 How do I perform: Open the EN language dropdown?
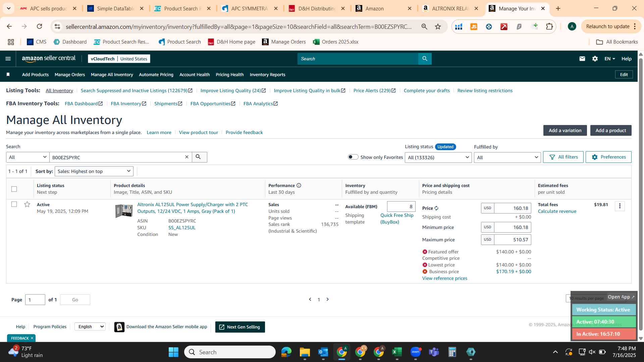(610, 59)
